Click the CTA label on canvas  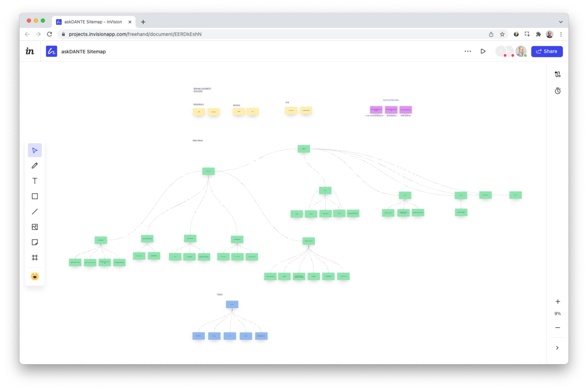click(x=287, y=102)
